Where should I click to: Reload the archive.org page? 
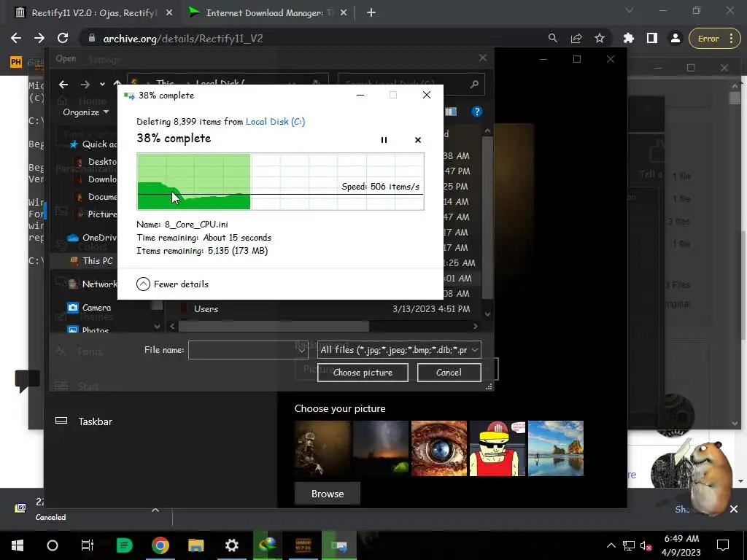[x=63, y=38]
